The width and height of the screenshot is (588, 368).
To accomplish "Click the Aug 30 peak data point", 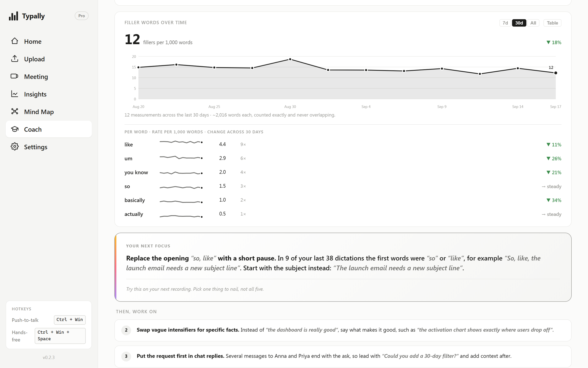I will tap(290, 59).
